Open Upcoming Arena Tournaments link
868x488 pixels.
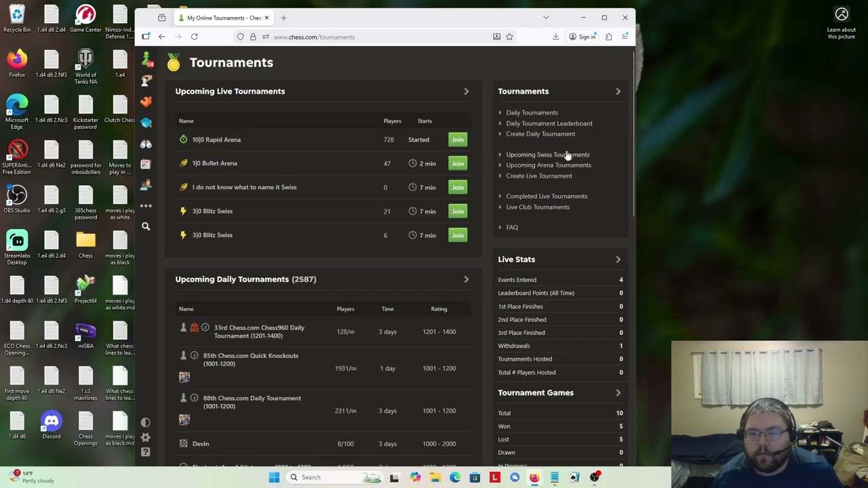pyautogui.click(x=549, y=165)
